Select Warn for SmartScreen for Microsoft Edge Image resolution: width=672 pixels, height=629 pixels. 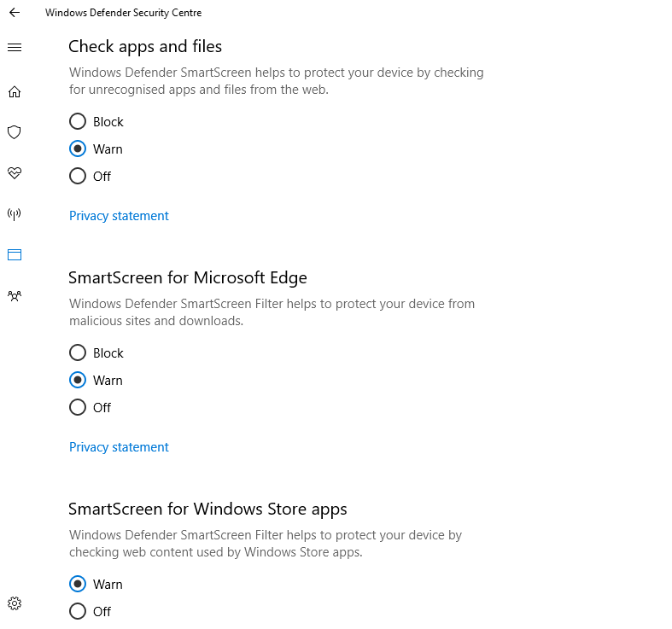[78, 381]
